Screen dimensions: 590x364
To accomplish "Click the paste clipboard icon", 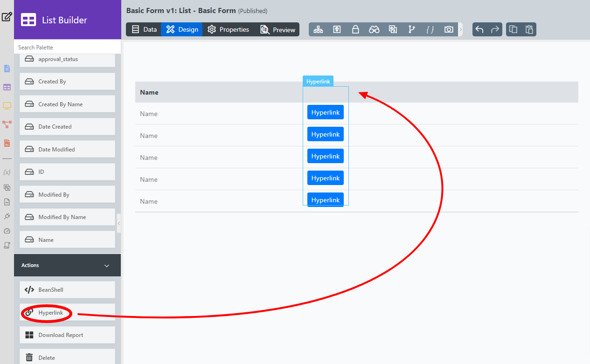I will pyautogui.click(x=529, y=29).
